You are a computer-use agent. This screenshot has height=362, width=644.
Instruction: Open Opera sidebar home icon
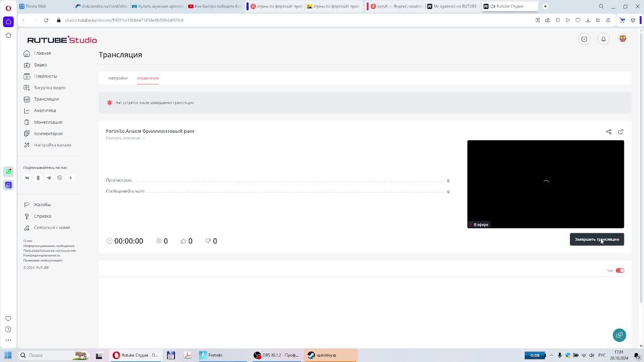point(8,22)
